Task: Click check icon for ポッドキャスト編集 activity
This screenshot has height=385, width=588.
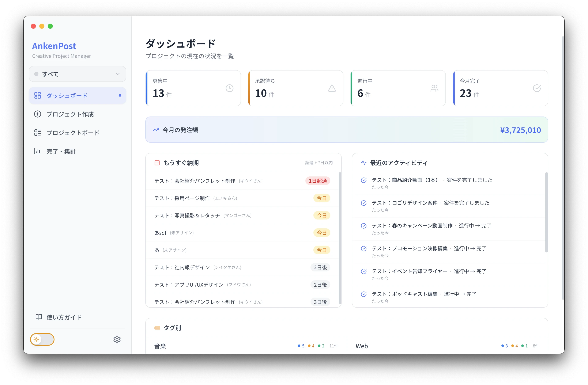Action: click(x=363, y=294)
